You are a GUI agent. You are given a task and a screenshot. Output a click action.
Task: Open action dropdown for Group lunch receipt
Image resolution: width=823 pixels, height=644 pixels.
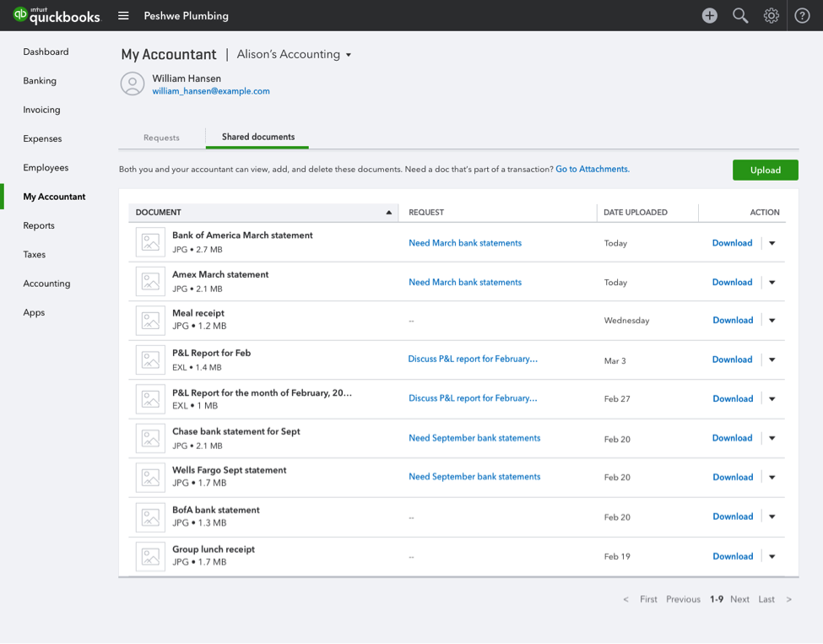point(772,556)
